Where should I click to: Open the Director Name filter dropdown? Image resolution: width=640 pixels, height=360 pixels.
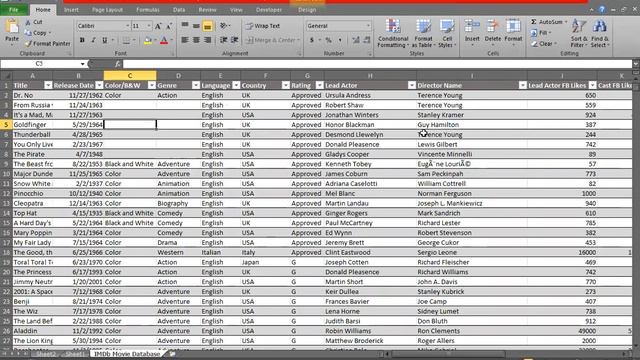click(522, 85)
